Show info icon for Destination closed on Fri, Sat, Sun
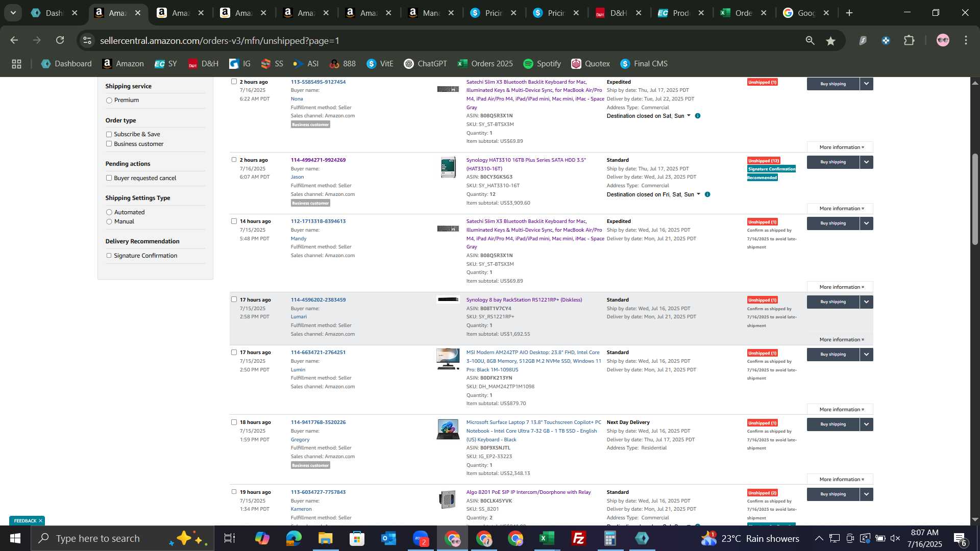This screenshot has width=980, height=551. click(x=707, y=195)
